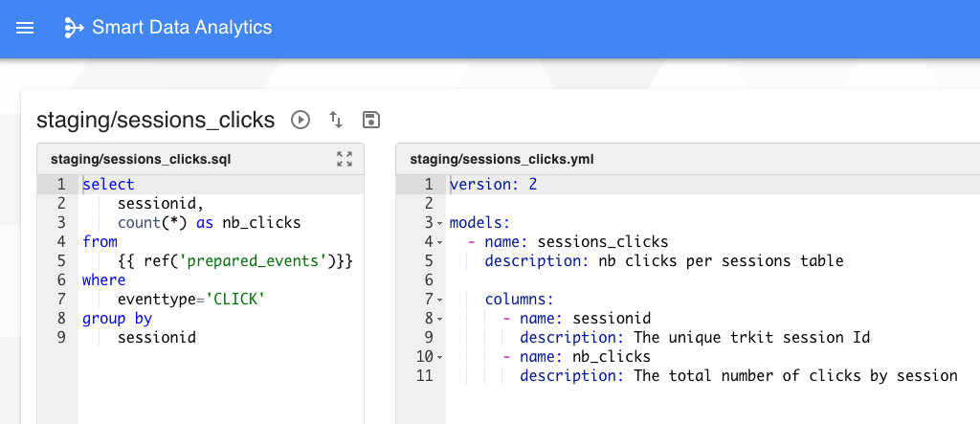Fold the nb_clicks column entry on line 10
This screenshot has height=424, width=980.
[439, 357]
